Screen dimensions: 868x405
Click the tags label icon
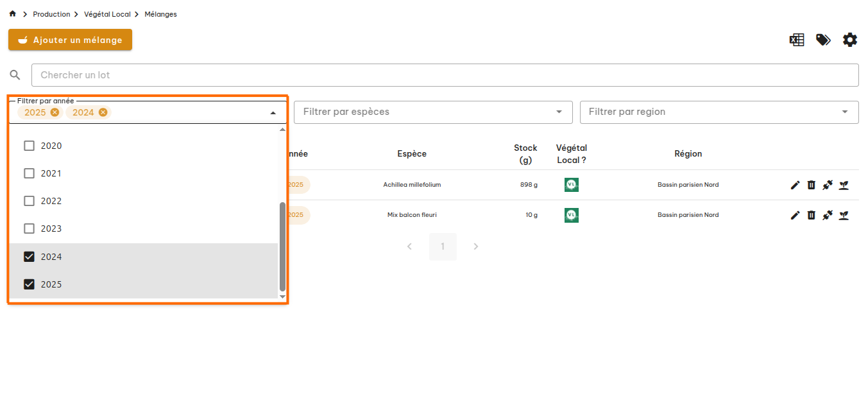[823, 40]
